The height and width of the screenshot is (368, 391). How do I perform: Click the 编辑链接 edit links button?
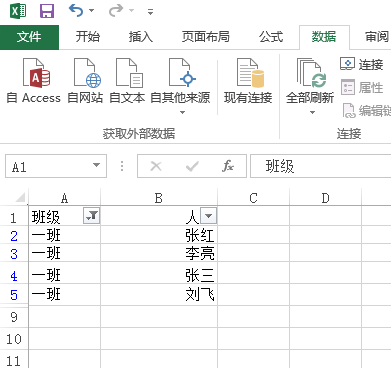(x=367, y=111)
